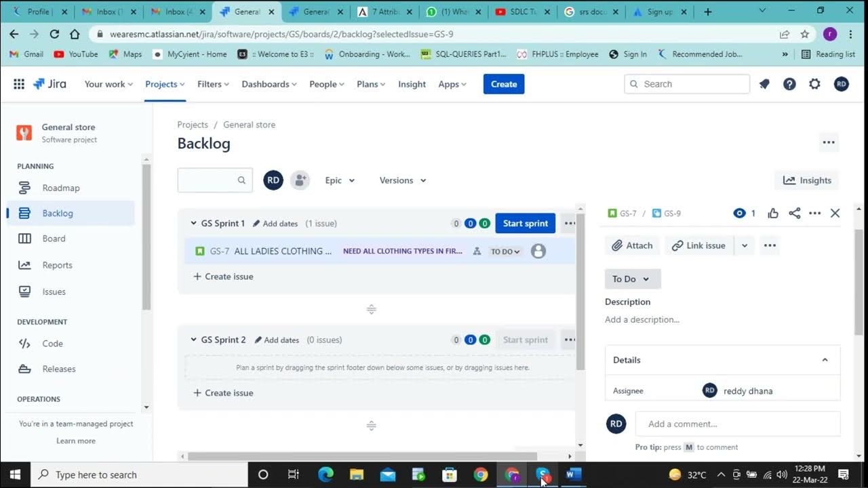Click the add people icon next to RD avatar
Viewport: 868px width, 488px height.
[x=300, y=180]
